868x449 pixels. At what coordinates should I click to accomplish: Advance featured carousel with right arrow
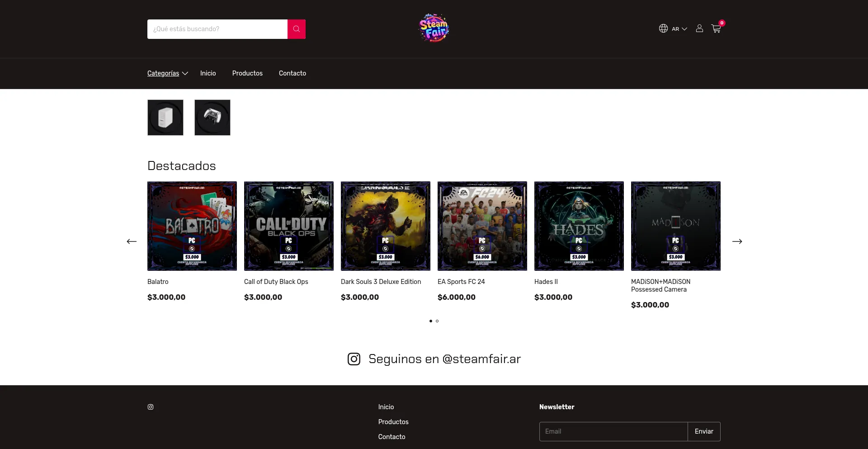[737, 241]
